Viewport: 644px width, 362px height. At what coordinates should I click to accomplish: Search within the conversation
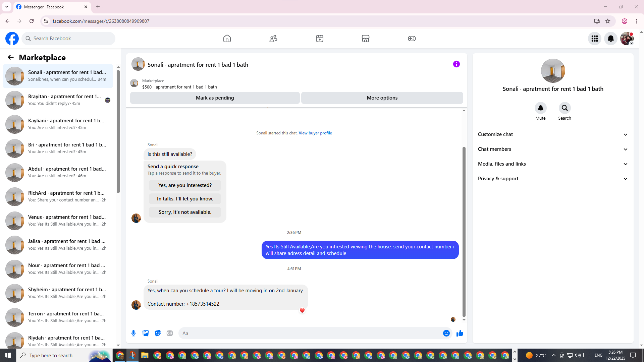pos(565,108)
